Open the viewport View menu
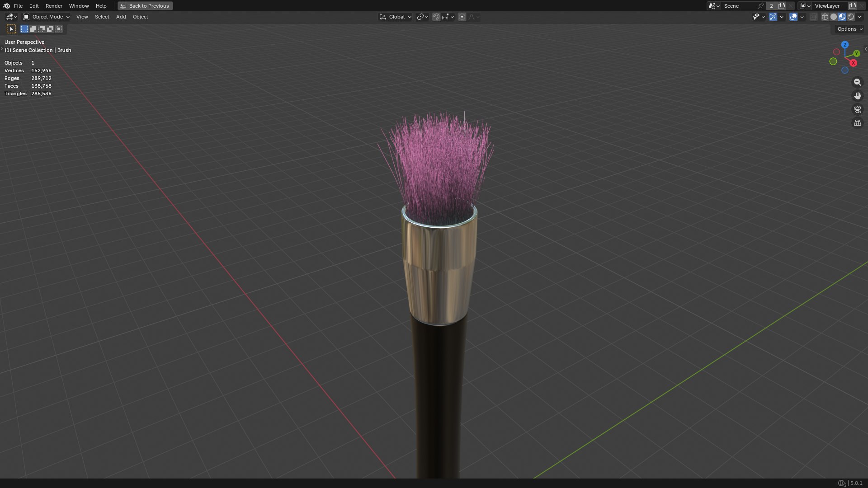 click(x=82, y=17)
